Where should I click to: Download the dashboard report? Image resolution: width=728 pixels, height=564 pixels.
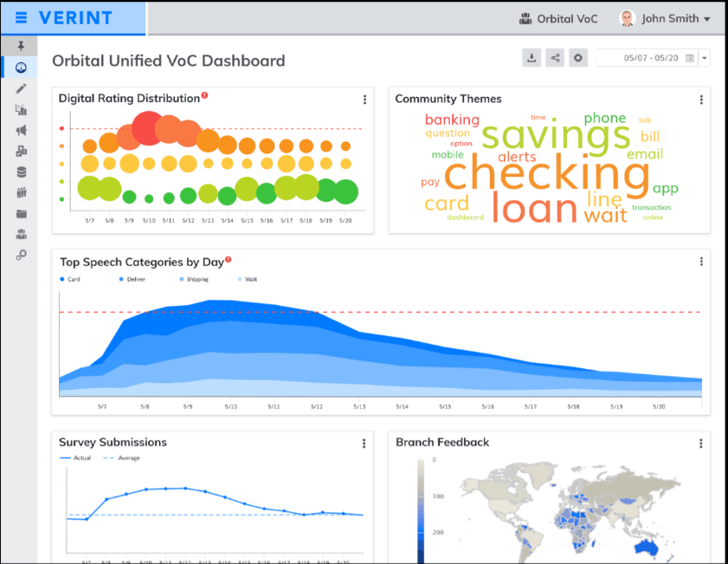coord(532,57)
